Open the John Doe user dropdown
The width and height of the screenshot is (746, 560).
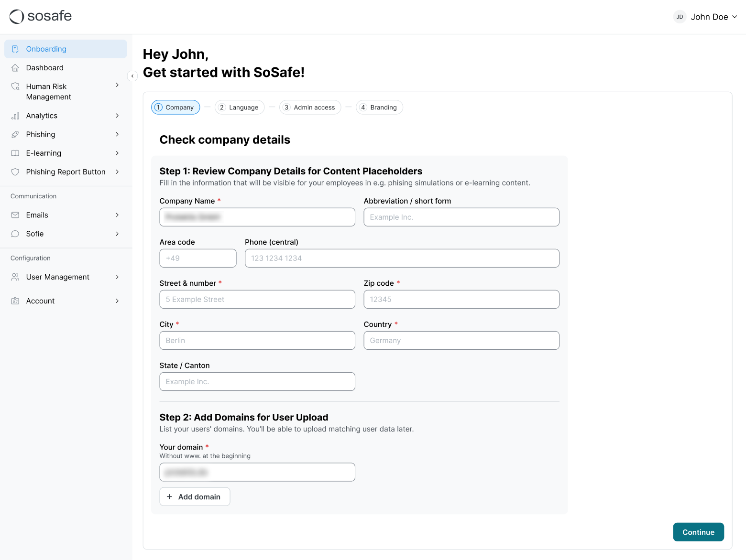[706, 17]
